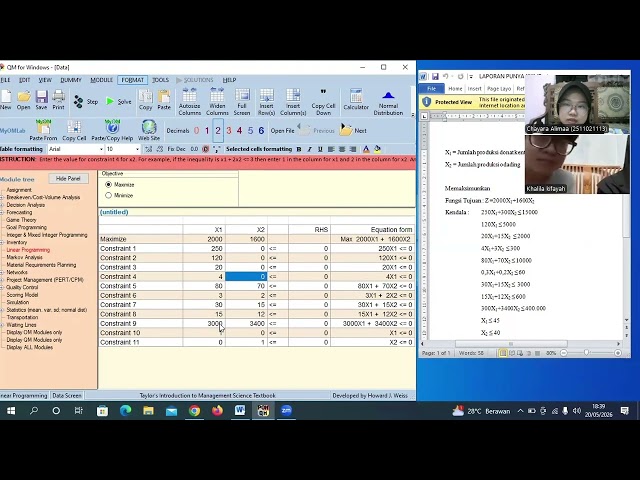Screen dimensions: 640x480
Task: Set decimals to 1
Action: [207, 131]
